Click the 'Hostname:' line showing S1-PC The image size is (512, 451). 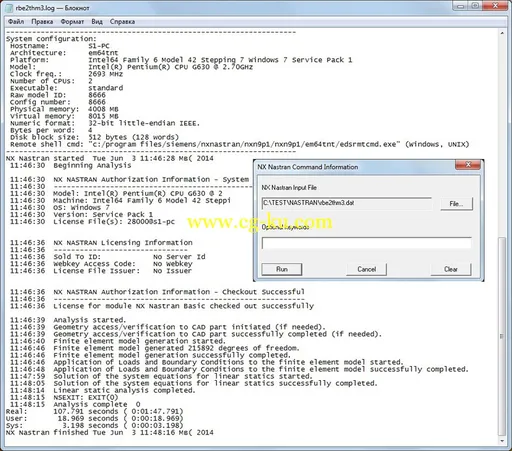[60, 46]
